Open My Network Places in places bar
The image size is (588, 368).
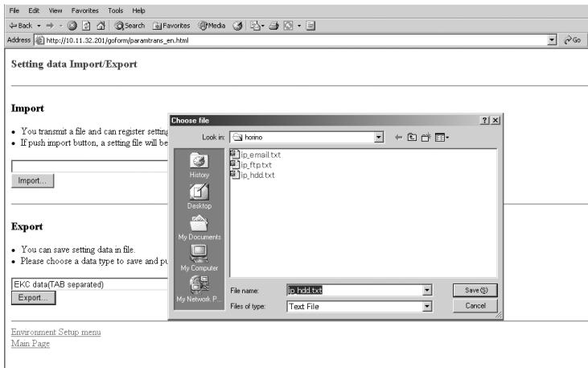199,289
